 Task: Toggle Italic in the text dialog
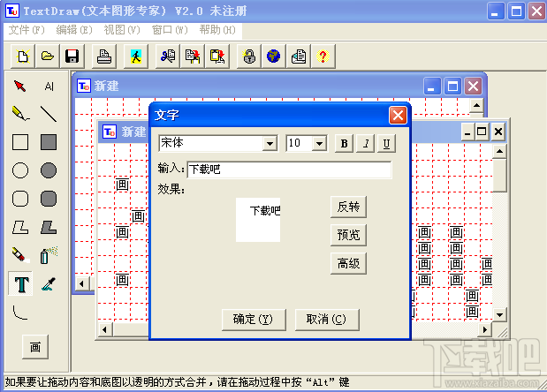(x=366, y=144)
